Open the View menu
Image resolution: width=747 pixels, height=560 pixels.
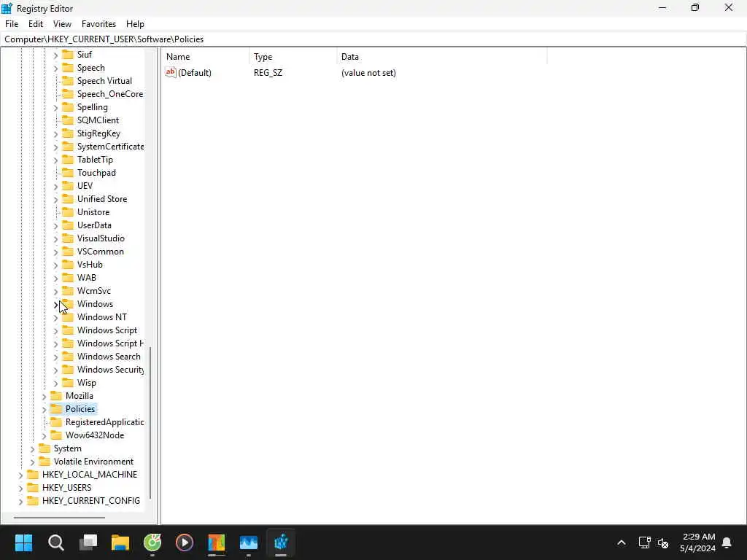62,24
